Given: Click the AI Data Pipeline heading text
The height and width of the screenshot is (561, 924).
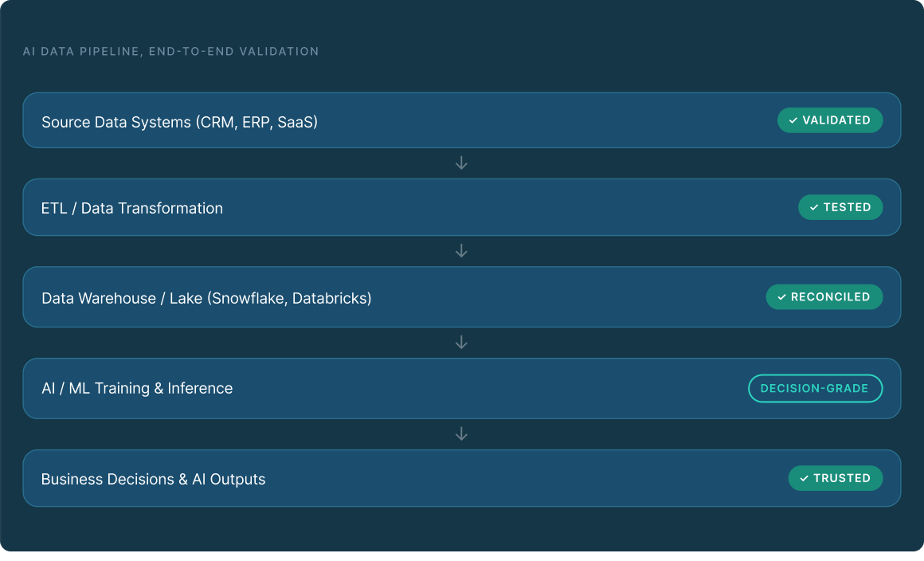Looking at the screenshot, I should 170,52.
